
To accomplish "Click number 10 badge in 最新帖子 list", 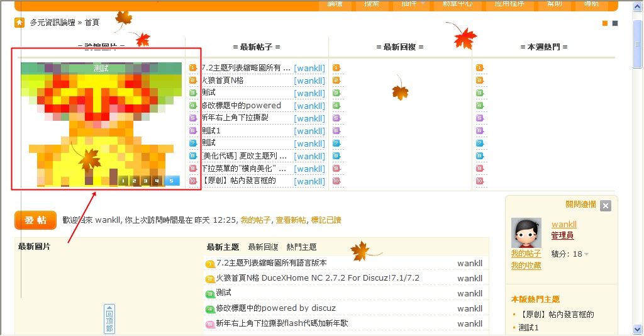I will click(193, 181).
